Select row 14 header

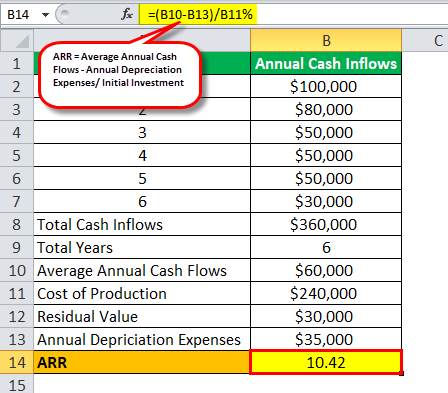(17, 362)
